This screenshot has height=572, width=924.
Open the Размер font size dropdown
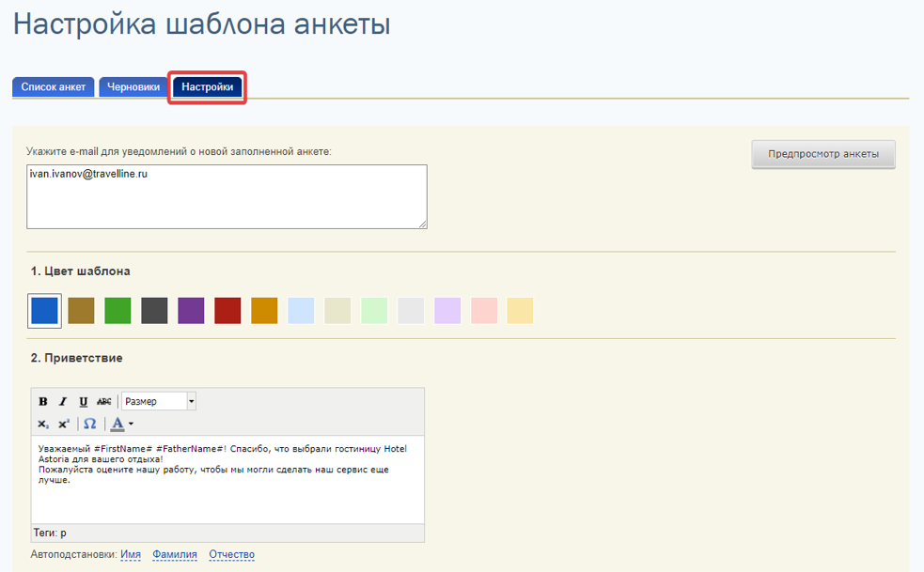159,401
